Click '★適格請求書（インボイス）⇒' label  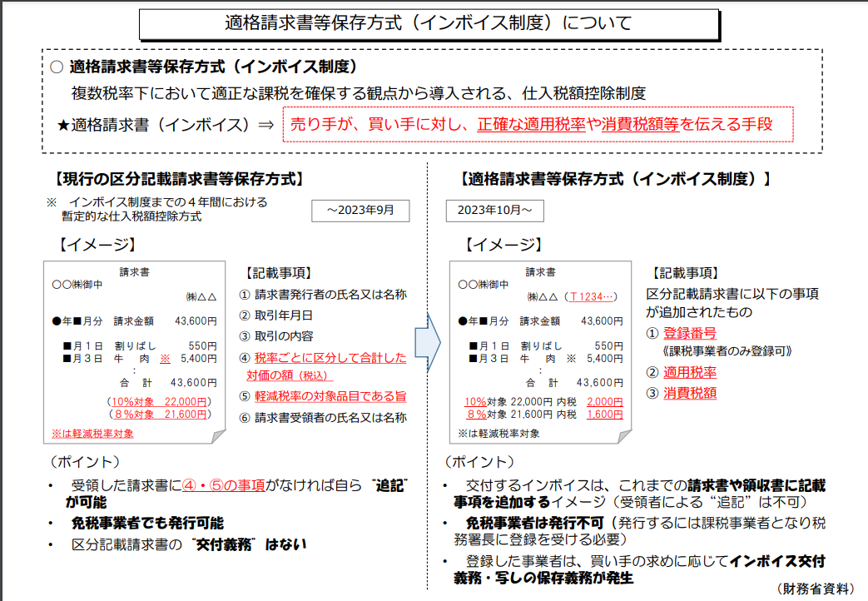[x=166, y=125]
